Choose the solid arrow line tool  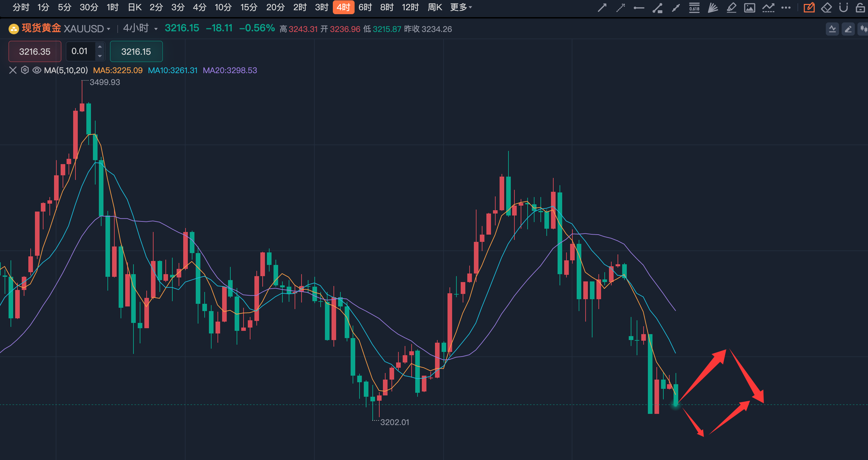tap(602, 7)
